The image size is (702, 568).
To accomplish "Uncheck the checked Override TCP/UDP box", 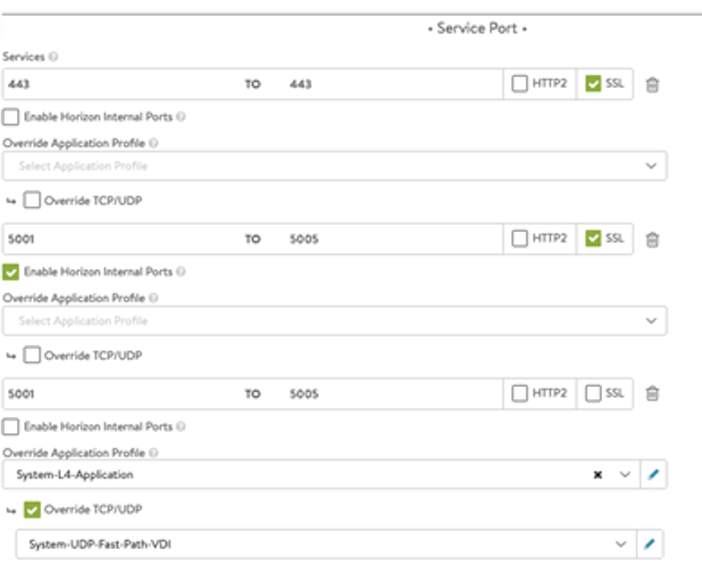I will 32,510.
